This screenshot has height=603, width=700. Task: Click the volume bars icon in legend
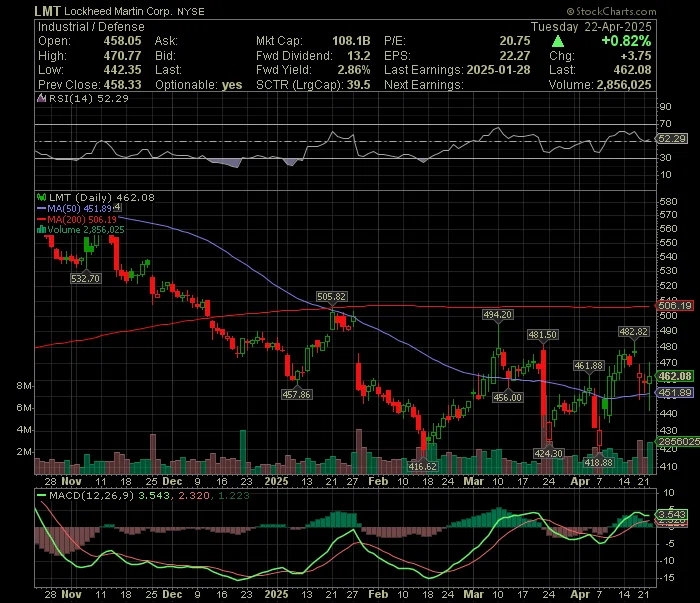(x=42, y=229)
